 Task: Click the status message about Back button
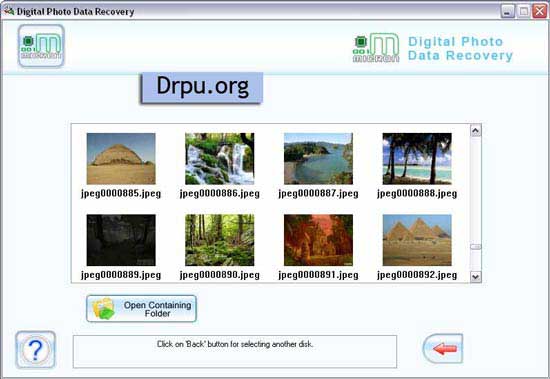point(235,344)
